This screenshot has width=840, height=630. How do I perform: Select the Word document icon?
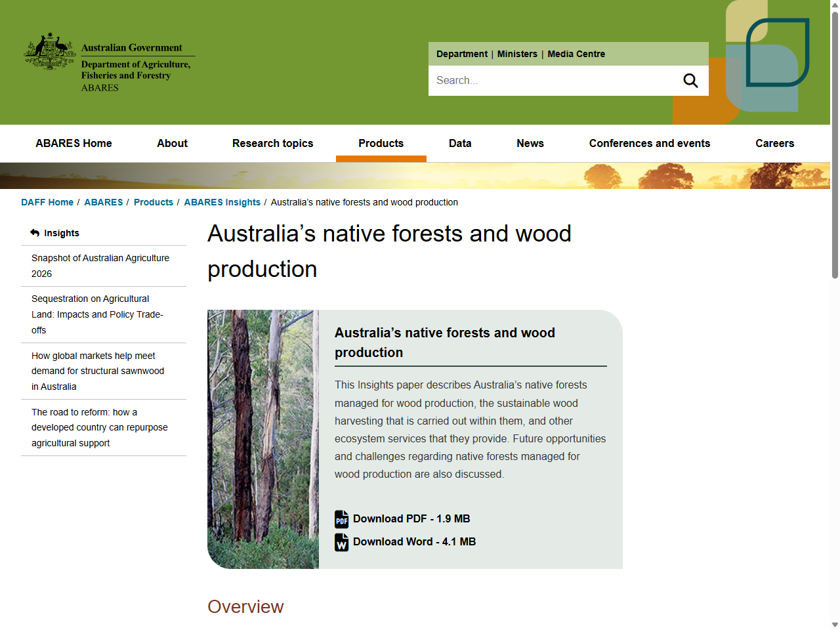(341, 542)
